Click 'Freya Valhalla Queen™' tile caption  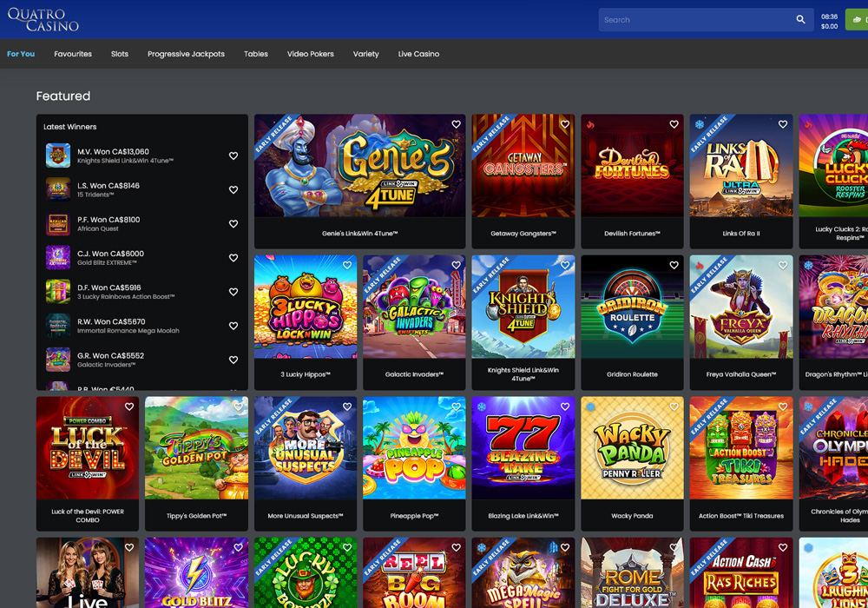[x=741, y=374]
